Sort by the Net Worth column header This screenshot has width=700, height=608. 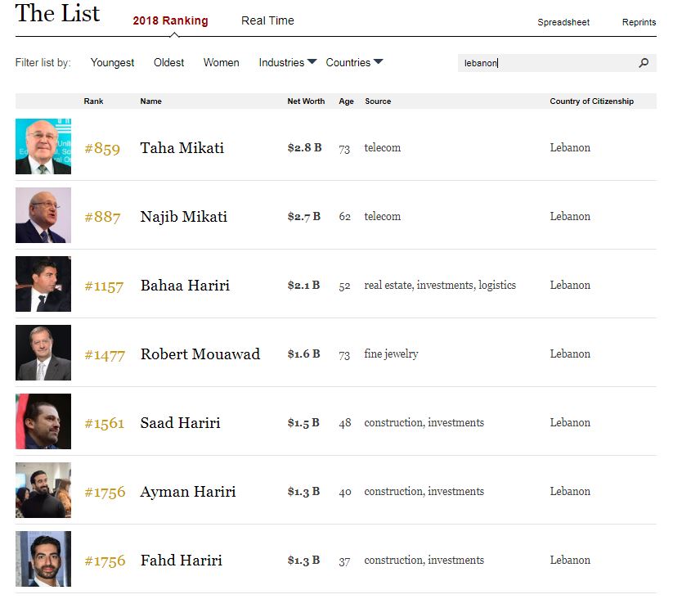tap(306, 101)
